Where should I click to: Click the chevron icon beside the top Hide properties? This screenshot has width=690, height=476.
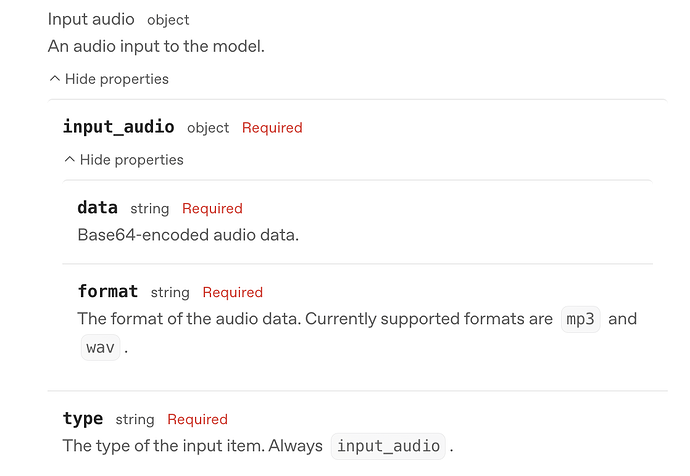tap(54, 79)
